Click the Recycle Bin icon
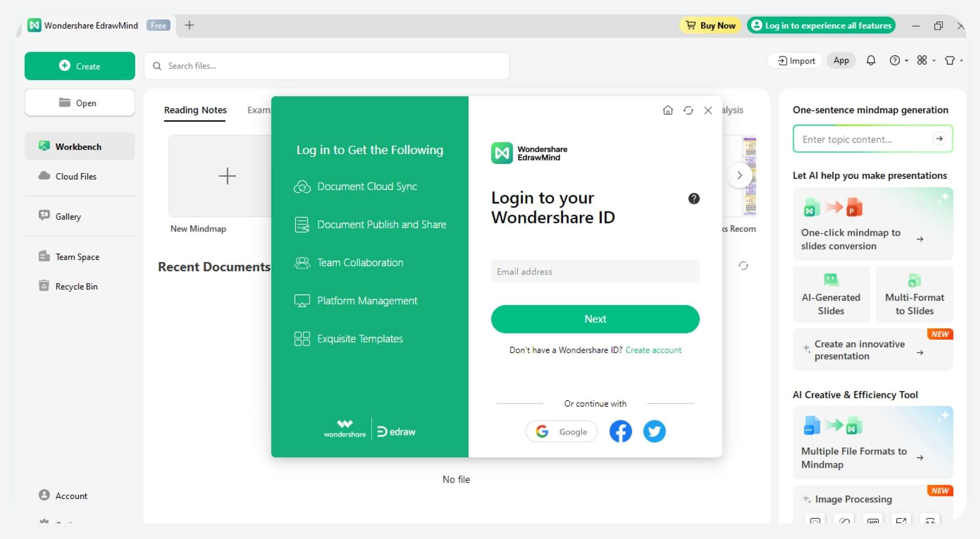Image resolution: width=980 pixels, height=539 pixels. pos(44,286)
